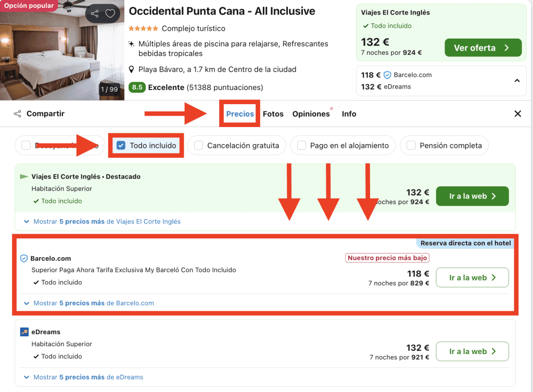Switch to the Fotos tab
The image size is (533, 392).
tap(273, 114)
